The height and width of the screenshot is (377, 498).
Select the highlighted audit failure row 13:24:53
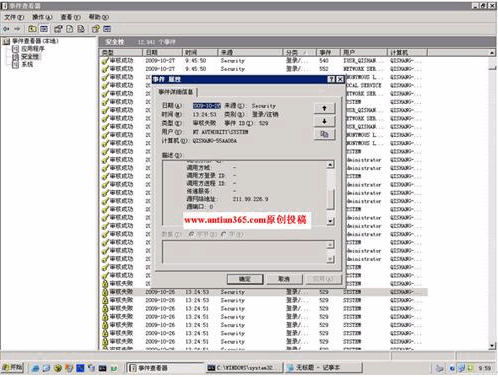(263, 292)
